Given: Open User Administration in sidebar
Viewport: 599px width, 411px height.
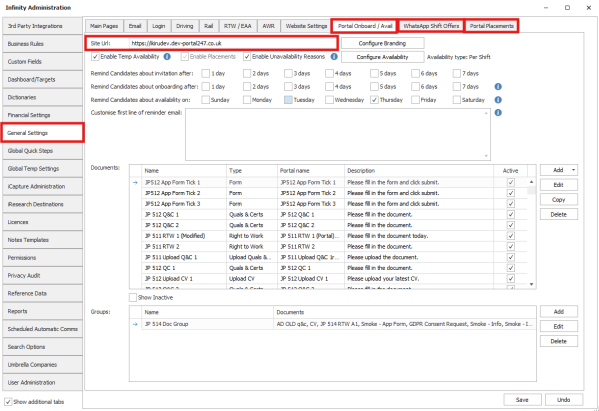Looking at the screenshot, I should coord(42,382).
